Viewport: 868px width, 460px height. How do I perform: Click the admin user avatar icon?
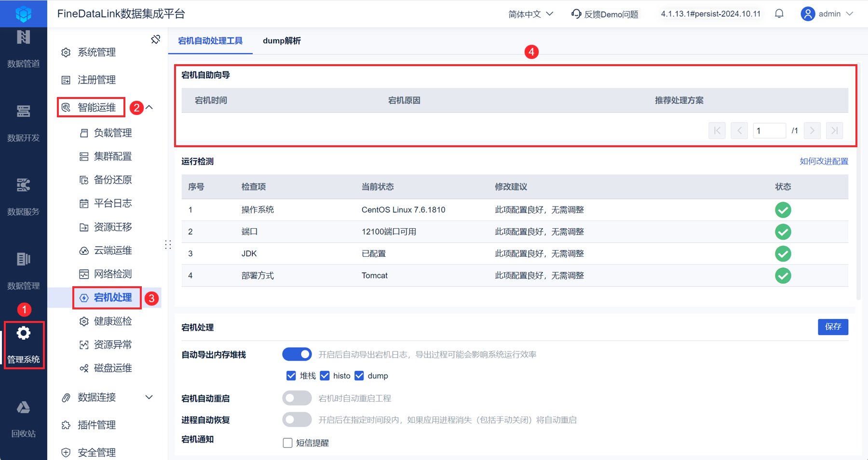(x=808, y=14)
